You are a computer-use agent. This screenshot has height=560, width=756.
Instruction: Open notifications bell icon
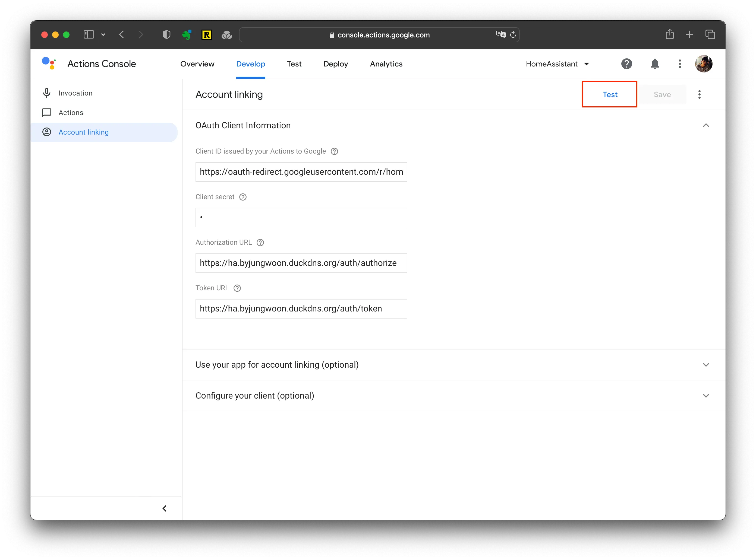654,64
